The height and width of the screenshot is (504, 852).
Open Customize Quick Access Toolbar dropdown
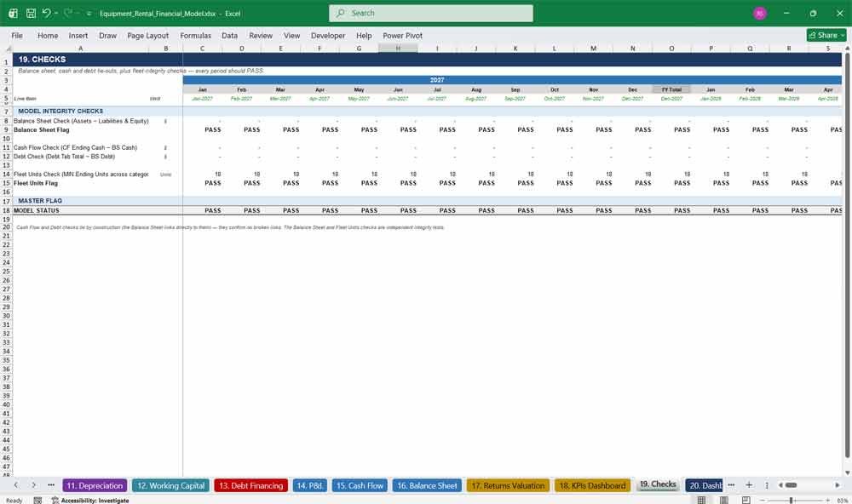pyautogui.click(x=89, y=13)
